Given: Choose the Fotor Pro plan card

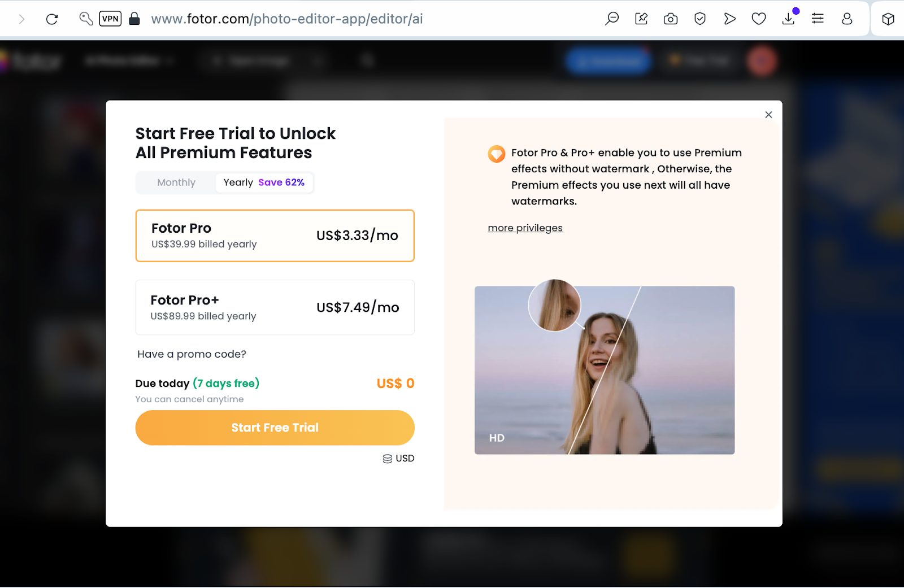Looking at the screenshot, I should (275, 236).
